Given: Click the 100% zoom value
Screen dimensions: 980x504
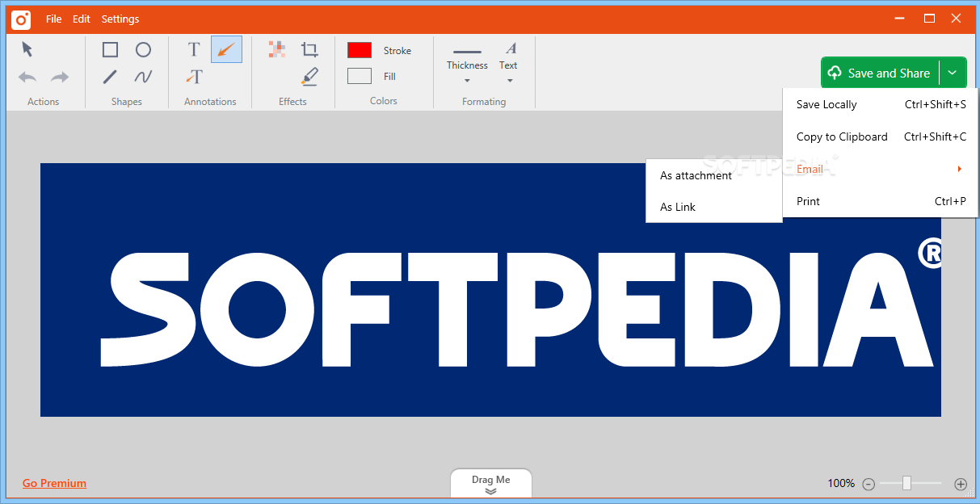Looking at the screenshot, I should [x=841, y=483].
